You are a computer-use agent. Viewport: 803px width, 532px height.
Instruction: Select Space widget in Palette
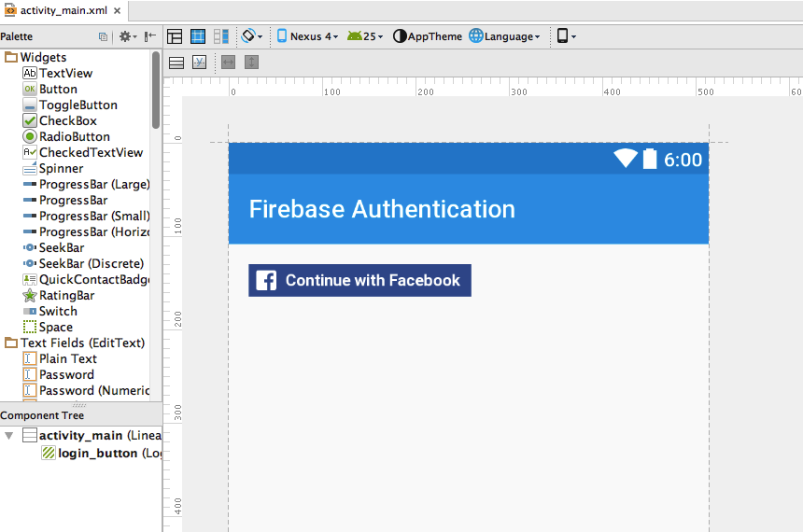(48, 328)
